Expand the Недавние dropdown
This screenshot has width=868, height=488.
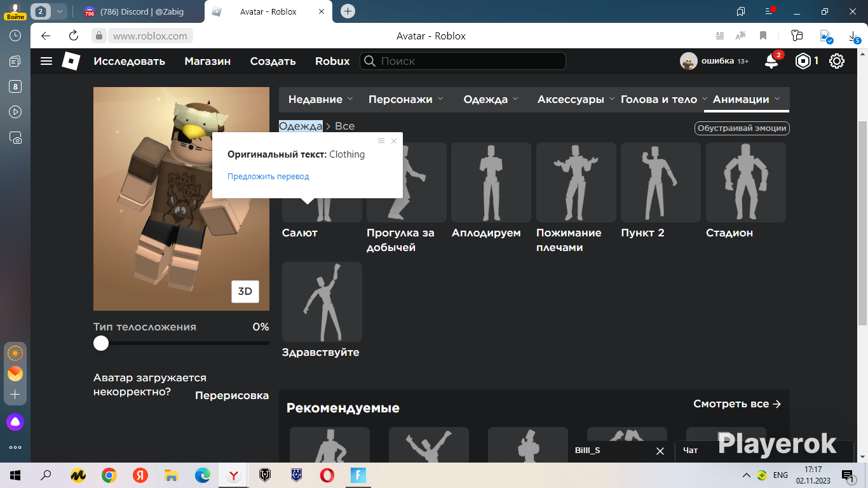(321, 99)
